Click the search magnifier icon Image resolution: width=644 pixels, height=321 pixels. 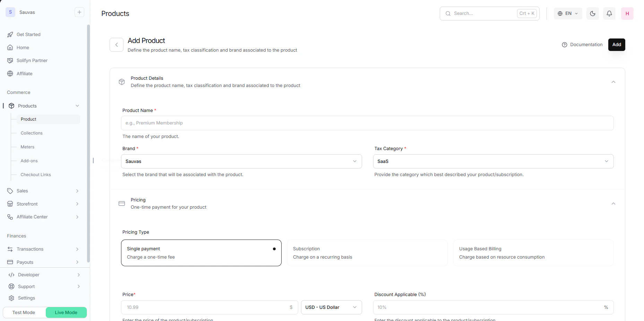click(448, 14)
